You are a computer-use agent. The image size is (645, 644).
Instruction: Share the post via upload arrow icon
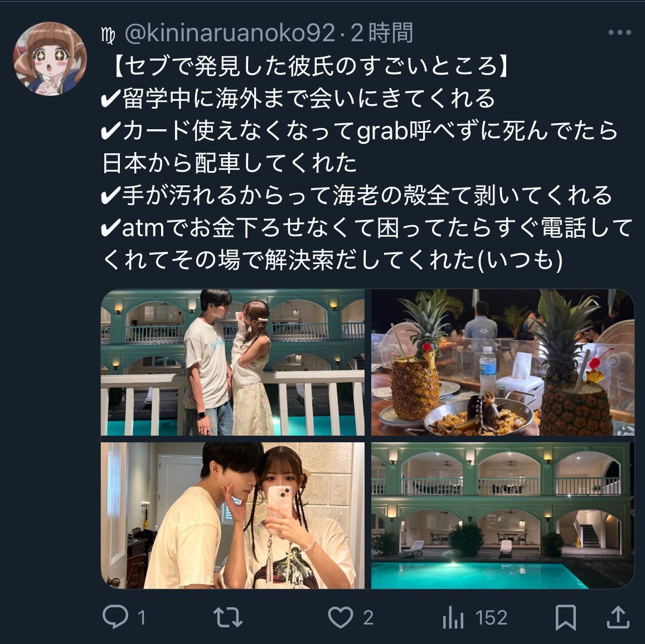[618, 617]
